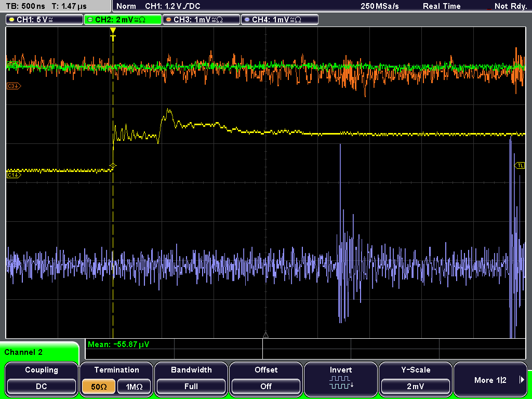Select the CH1: 5 V channel tab
The image size is (532, 399).
click(x=45, y=20)
